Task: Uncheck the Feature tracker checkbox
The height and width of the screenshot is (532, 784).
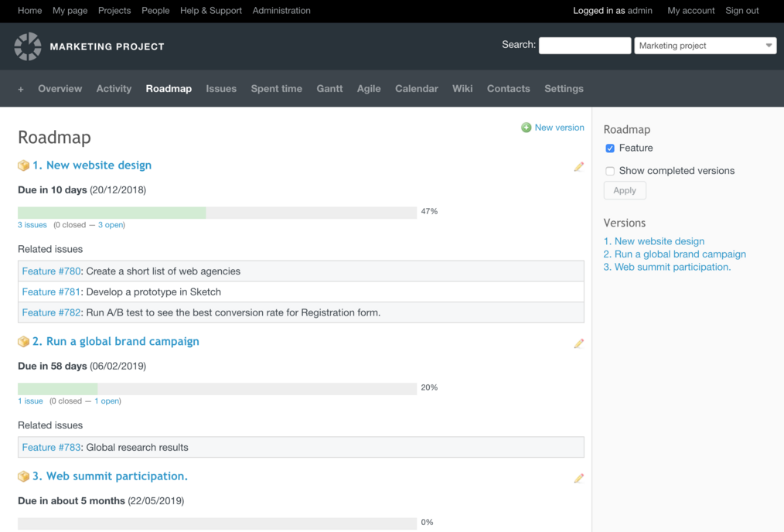Action: click(610, 148)
